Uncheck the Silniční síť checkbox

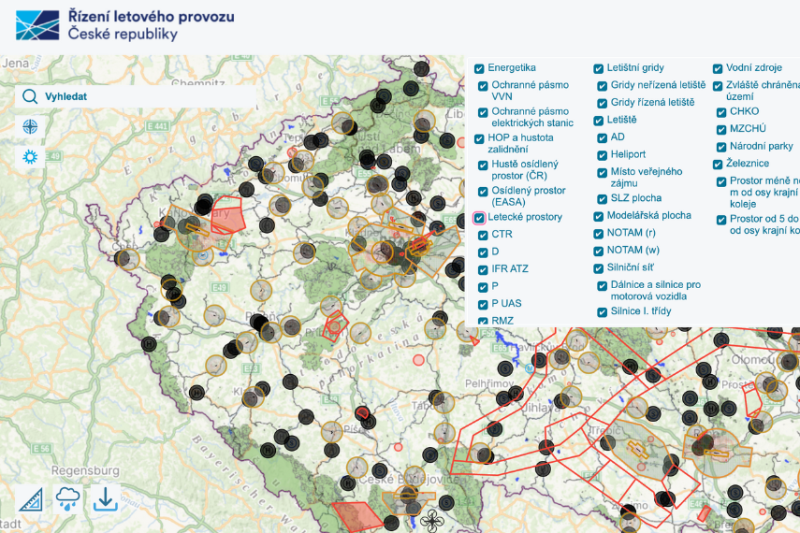click(x=598, y=268)
